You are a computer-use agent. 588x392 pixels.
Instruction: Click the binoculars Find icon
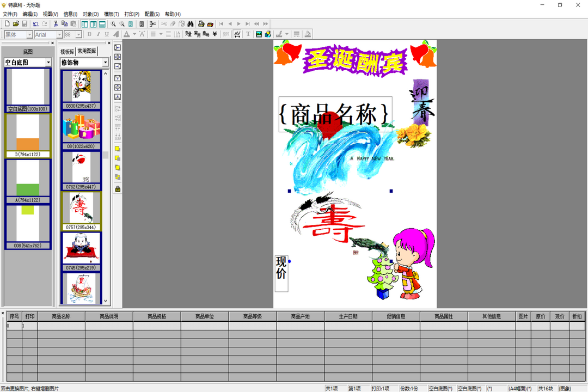point(191,24)
